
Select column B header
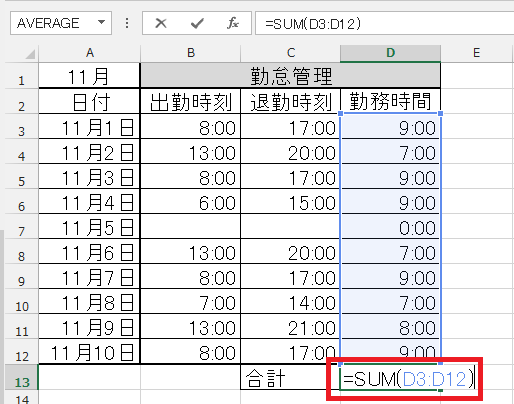[190, 53]
